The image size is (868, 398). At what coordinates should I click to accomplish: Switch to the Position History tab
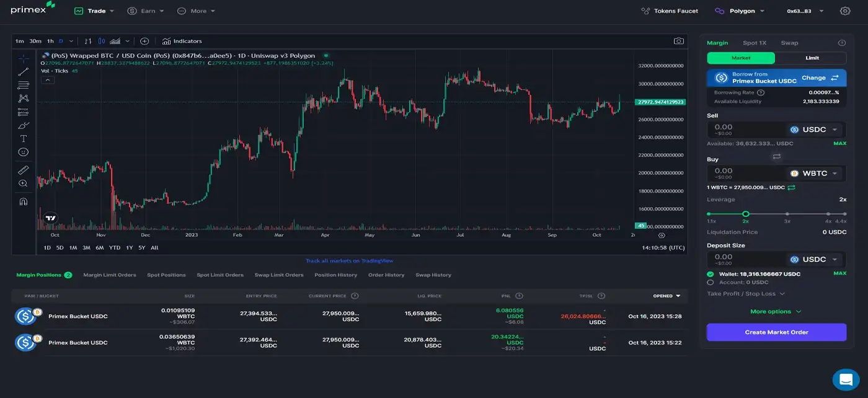tap(335, 275)
